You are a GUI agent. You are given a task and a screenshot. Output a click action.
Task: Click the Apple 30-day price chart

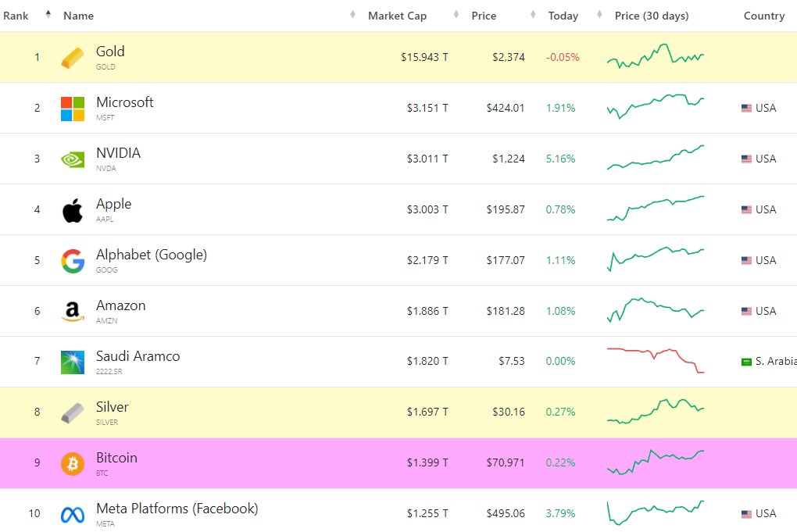pyautogui.click(x=656, y=209)
